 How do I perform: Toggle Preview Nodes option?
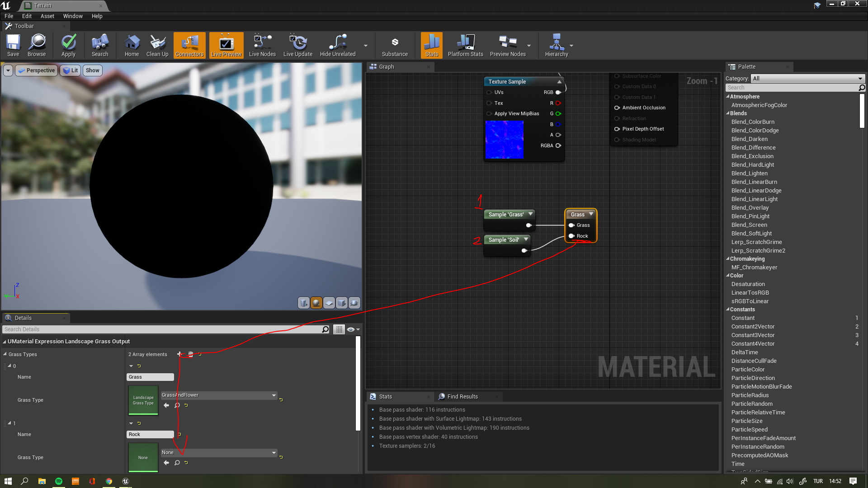click(x=508, y=45)
